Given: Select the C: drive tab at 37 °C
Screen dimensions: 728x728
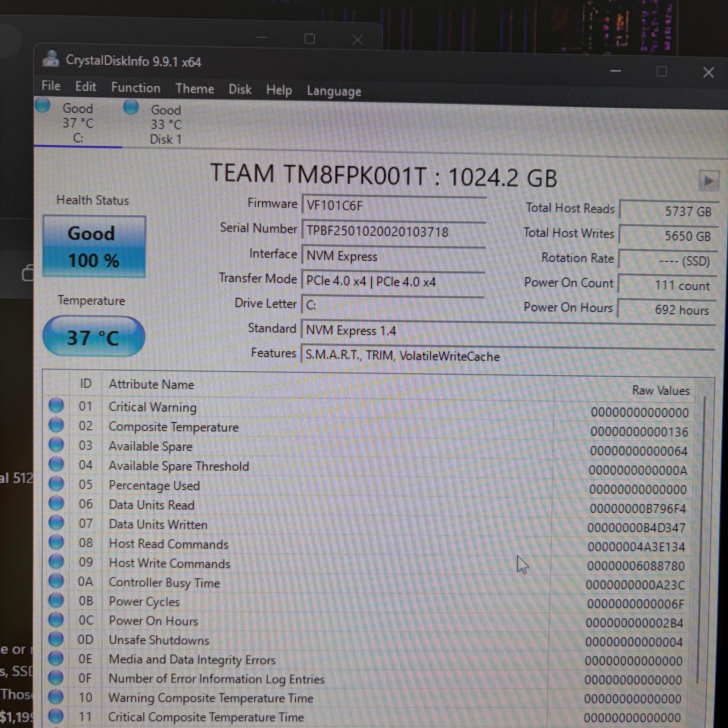Looking at the screenshot, I should point(78,123).
